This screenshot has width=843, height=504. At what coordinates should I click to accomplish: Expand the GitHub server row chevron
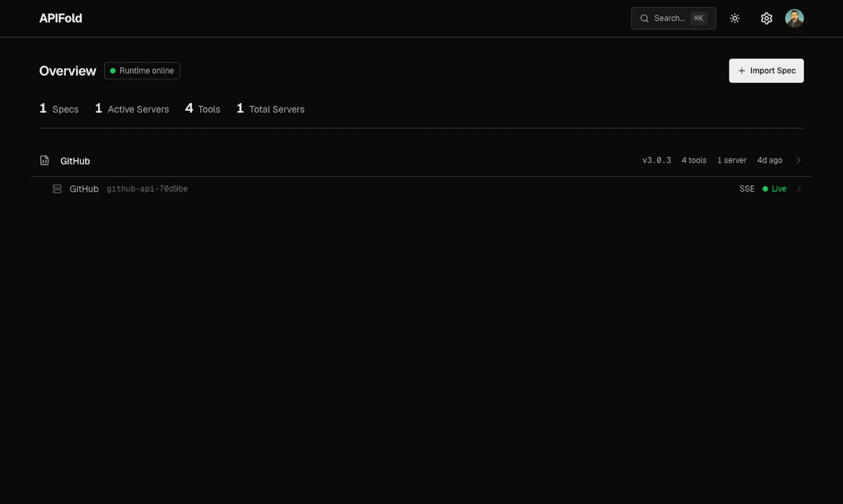[799, 189]
